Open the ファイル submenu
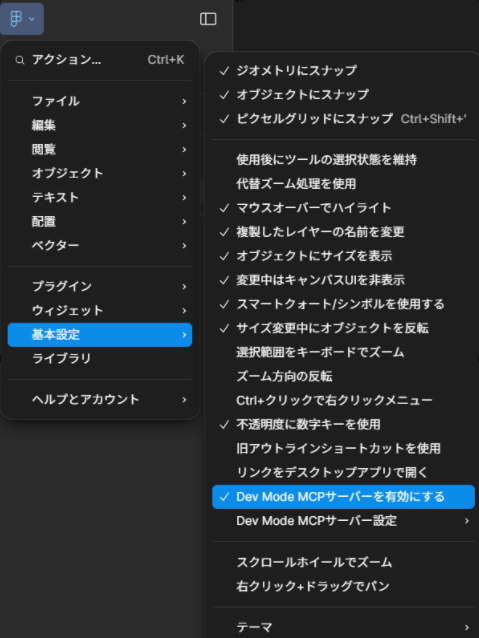 pos(100,101)
